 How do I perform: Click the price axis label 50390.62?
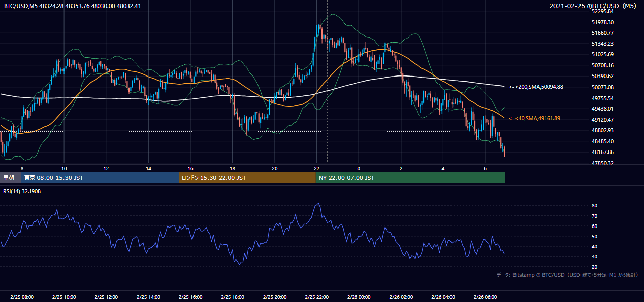point(602,76)
